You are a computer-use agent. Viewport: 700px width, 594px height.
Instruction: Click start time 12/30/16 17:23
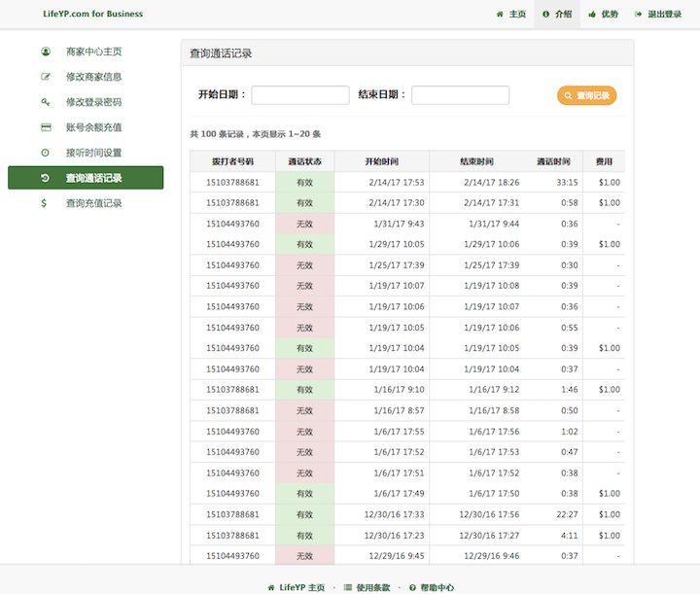(x=394, y=536)
